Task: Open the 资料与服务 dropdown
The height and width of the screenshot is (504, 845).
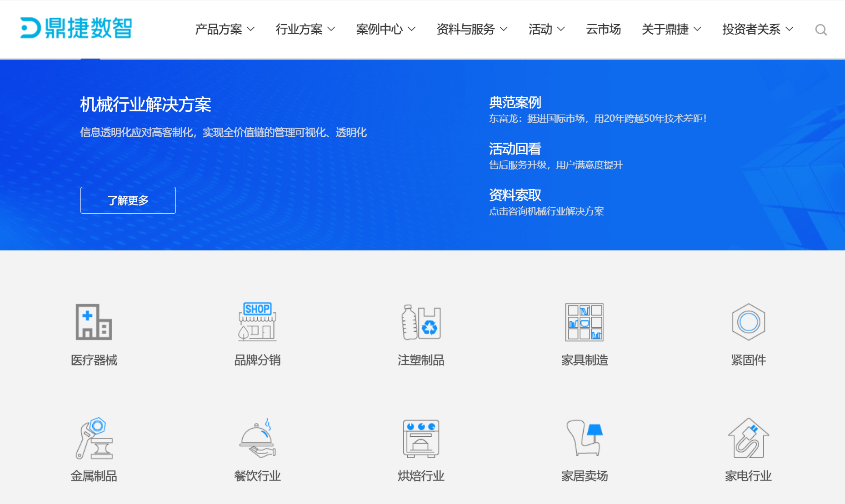Action: point(471,29)
